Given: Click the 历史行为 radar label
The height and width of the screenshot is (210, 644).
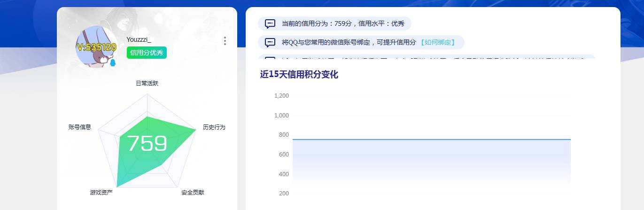Looking at the screenshot, I should coord(214,127).
